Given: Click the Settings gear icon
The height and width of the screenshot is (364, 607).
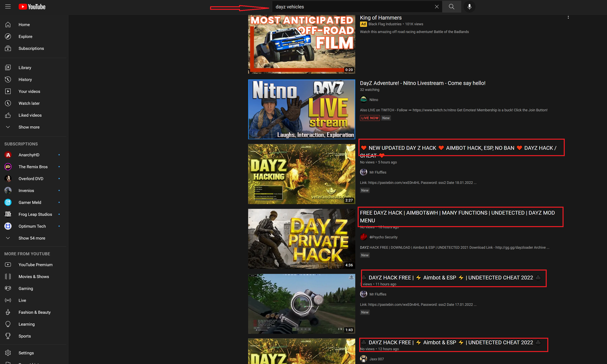Looking at the screenshot, I should (8, 353).
